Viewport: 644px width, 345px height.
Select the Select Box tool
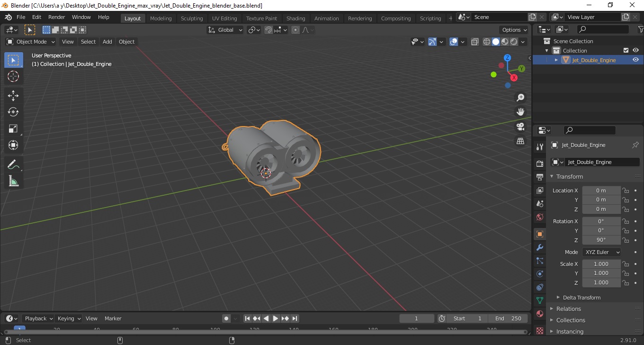click(13, 60)
